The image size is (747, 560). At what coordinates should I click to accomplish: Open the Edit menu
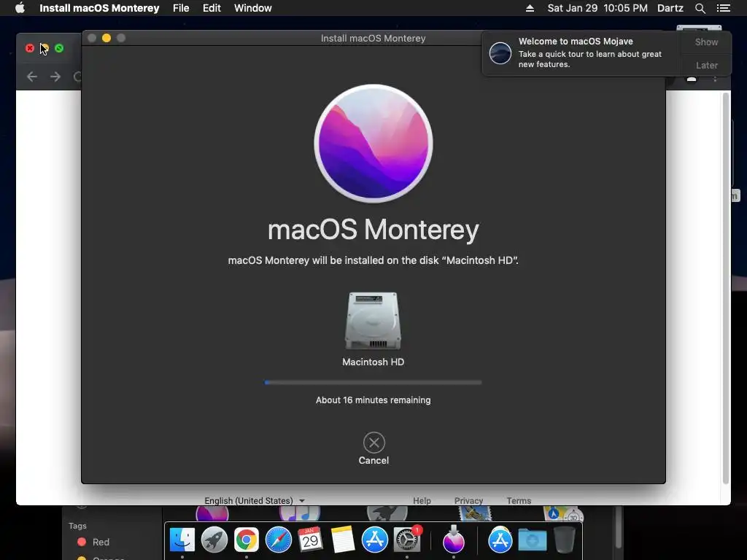click(212, 8)
